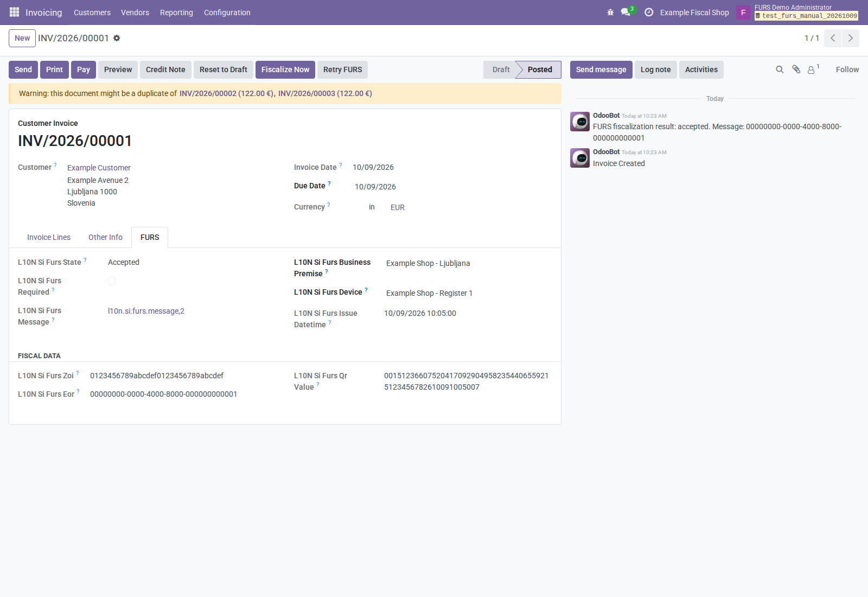Switch to Invoice Lines tab
Image resolution: width=868 pixels, height=597 pixels.
tap(49, 237)
